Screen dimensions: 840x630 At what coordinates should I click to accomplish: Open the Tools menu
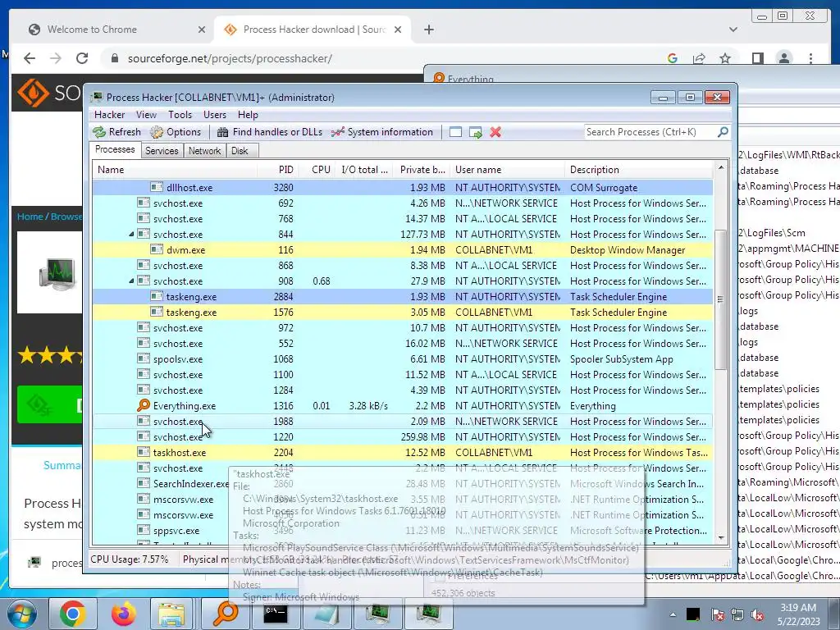180,115
